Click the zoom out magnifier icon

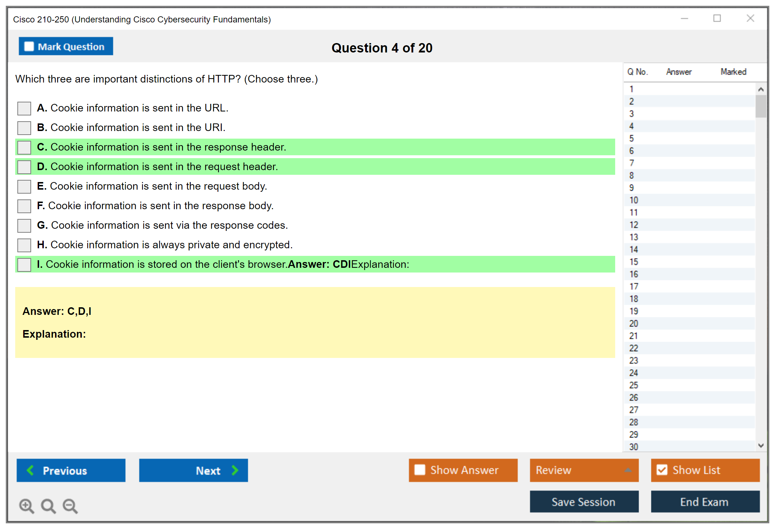coord(70,506)
